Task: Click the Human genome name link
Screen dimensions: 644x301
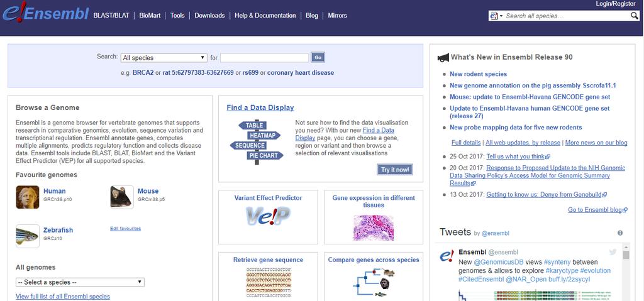Action: pyautogui.click(x=54, y=191)
